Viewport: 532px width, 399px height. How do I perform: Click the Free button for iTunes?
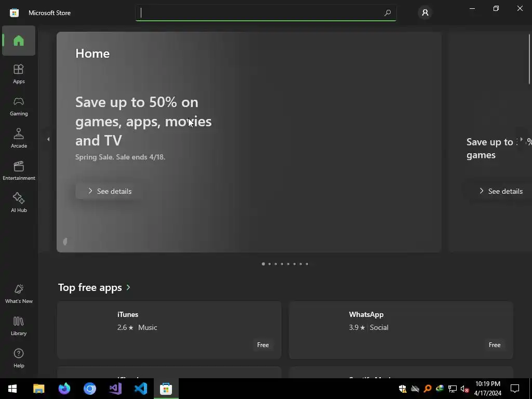[x=262, y=345]
